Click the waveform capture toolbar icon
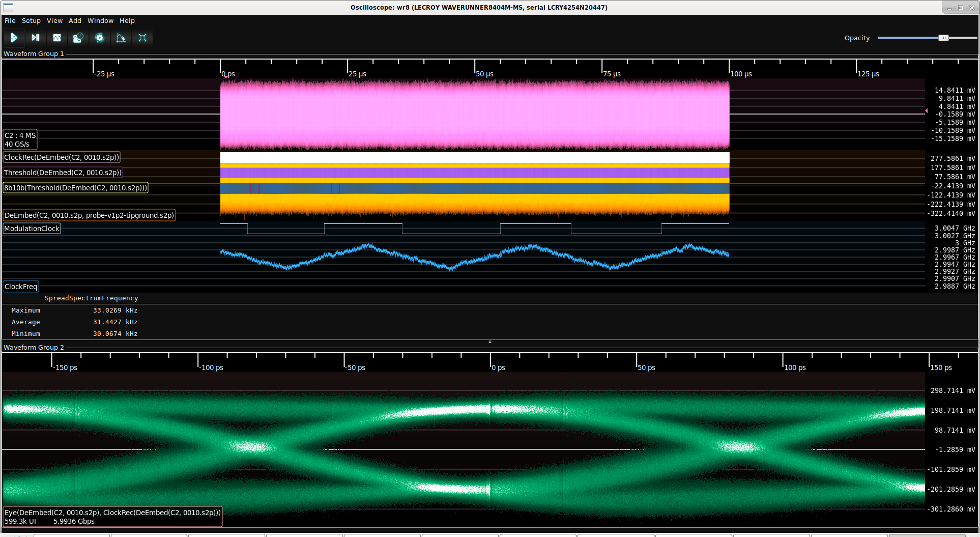 57,38
